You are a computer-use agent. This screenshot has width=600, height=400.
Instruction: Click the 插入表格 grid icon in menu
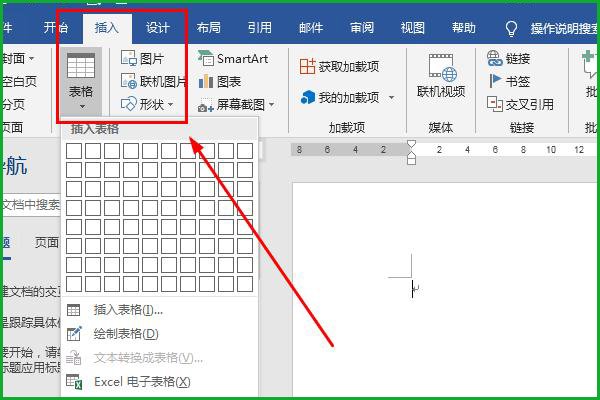73,310
